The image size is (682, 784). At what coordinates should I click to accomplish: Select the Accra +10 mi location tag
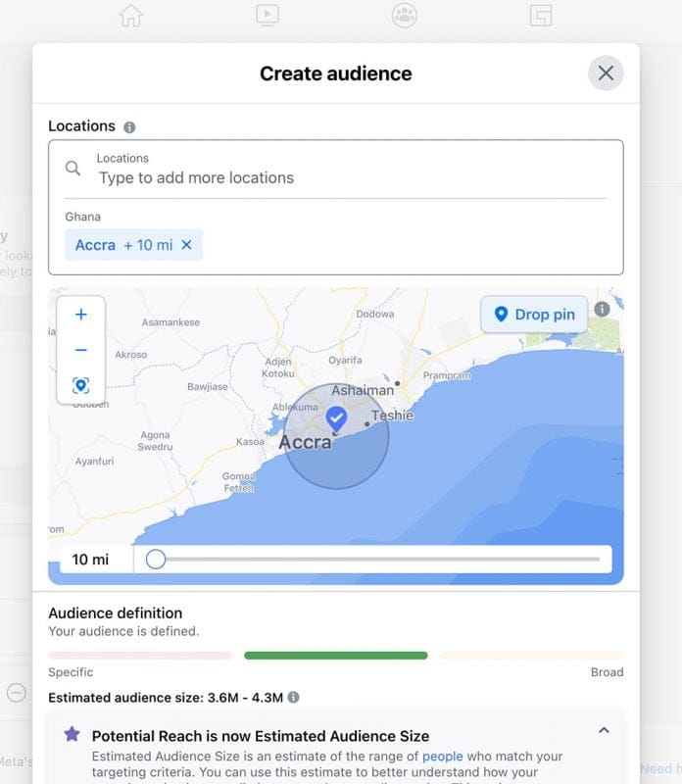coord(133,244)
